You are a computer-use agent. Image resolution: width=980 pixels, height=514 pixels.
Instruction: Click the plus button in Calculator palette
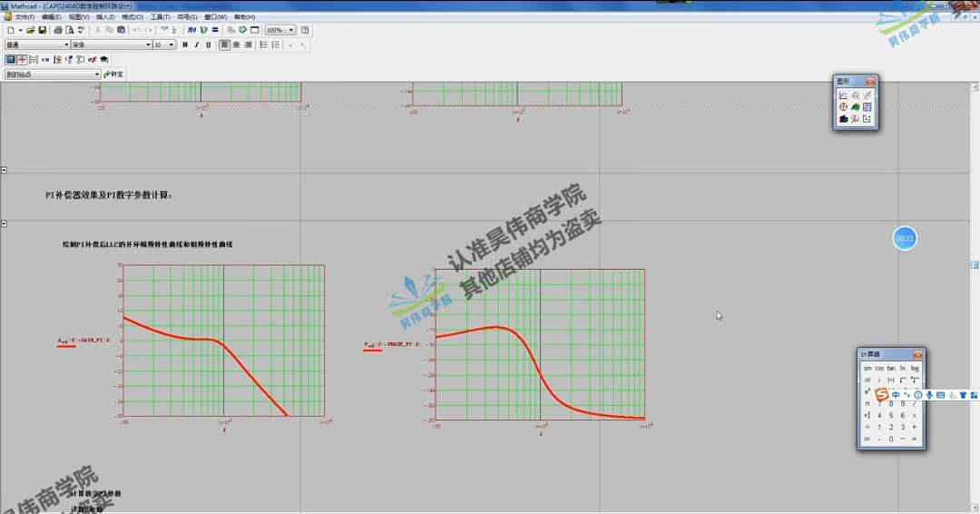tap(915, 427)
